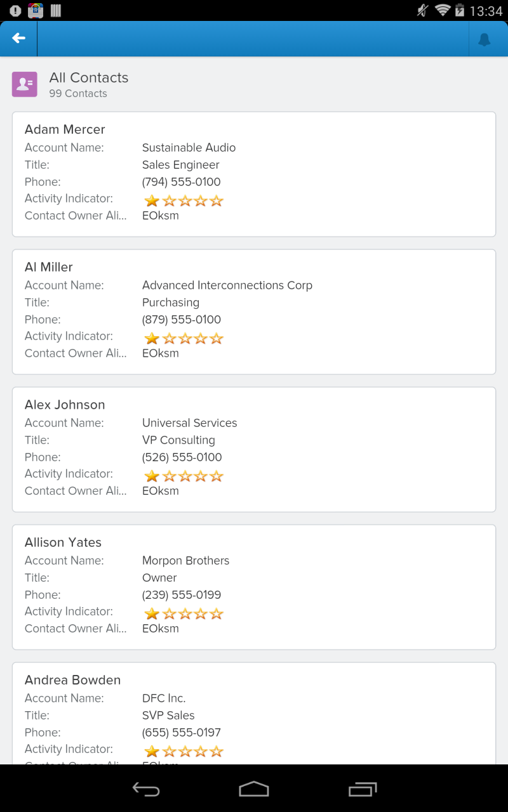The width and height of the screenshot is (508, 812).
Task: Tap the purple Contacts list icon
Action: tap(25, 84)
